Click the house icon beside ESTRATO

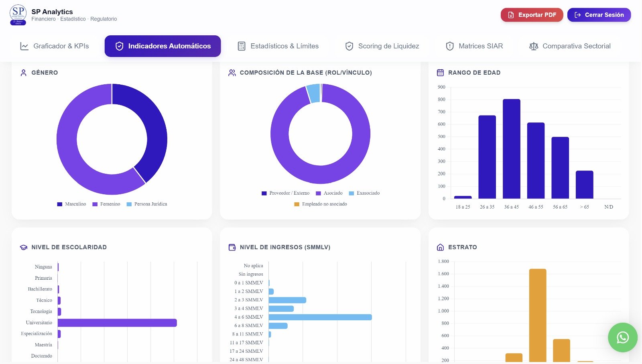pyautogui.click(x=440, y=247)
